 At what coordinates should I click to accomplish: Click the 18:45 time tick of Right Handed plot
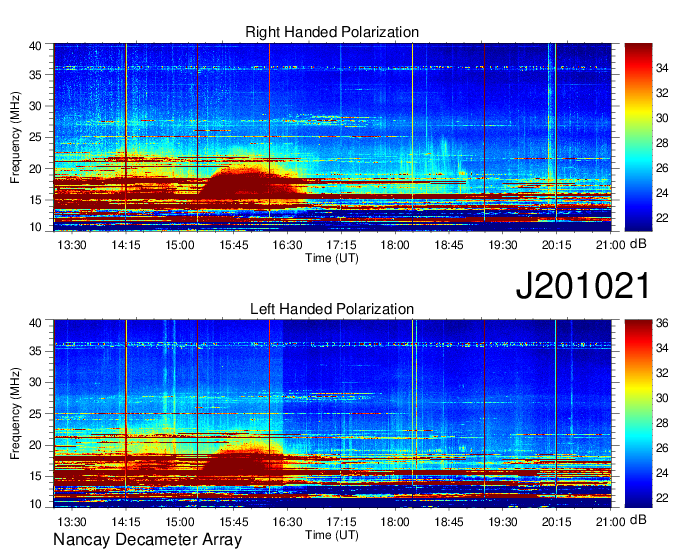point(449,245)
